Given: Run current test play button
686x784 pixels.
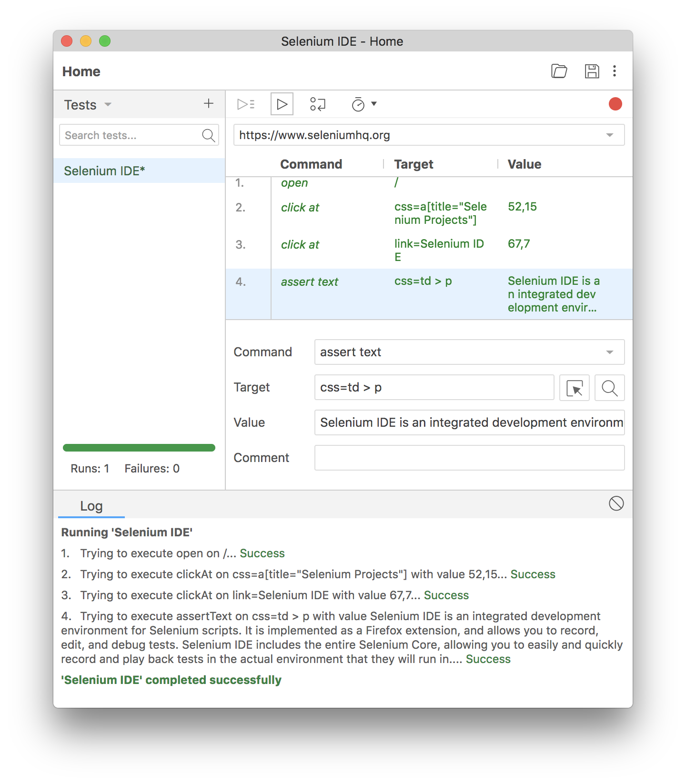Looking at the screenshot, I should tap(282, 104).
